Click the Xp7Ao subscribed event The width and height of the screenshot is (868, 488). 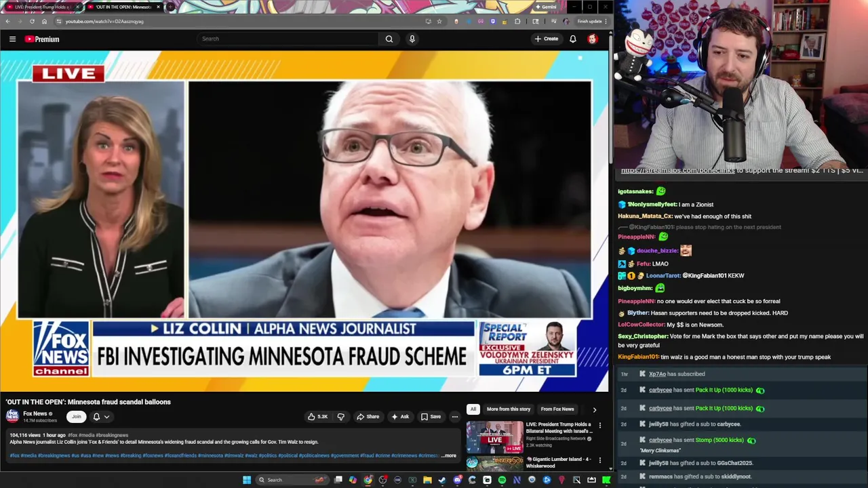click(741, 374)
